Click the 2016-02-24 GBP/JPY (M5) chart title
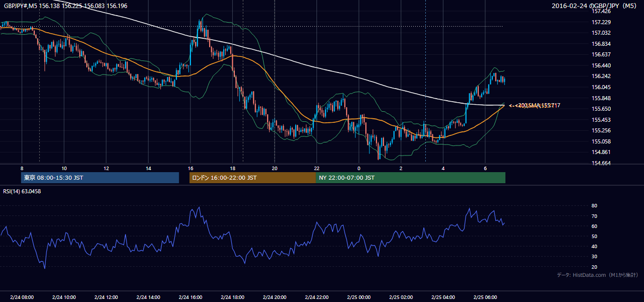Screen dimensions: 644x302 click(x=595, y=6)
